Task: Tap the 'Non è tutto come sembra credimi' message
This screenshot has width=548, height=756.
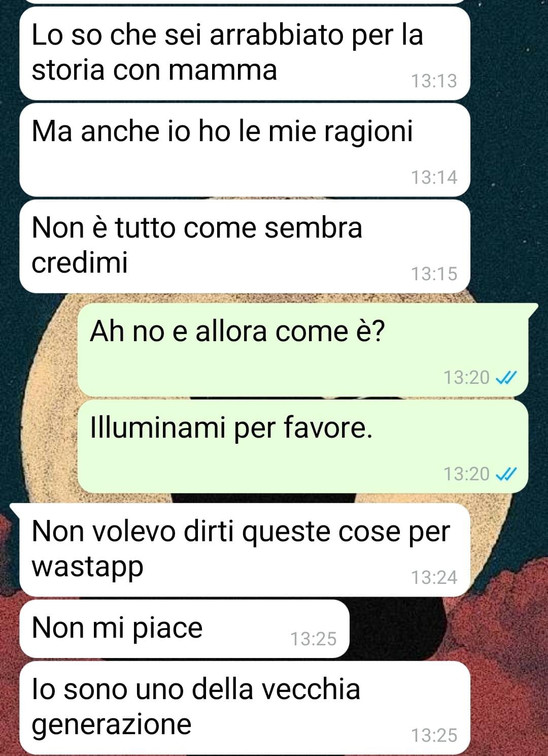Action: point(245,246)
